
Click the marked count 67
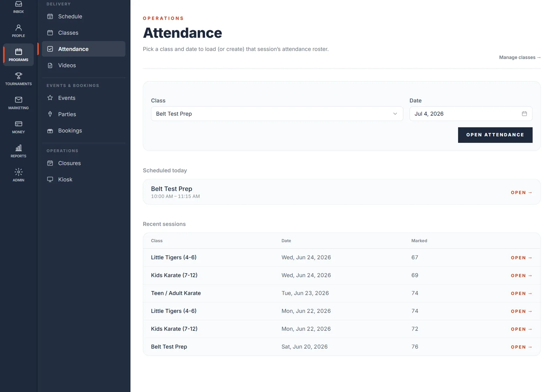(x=415, y=257)
